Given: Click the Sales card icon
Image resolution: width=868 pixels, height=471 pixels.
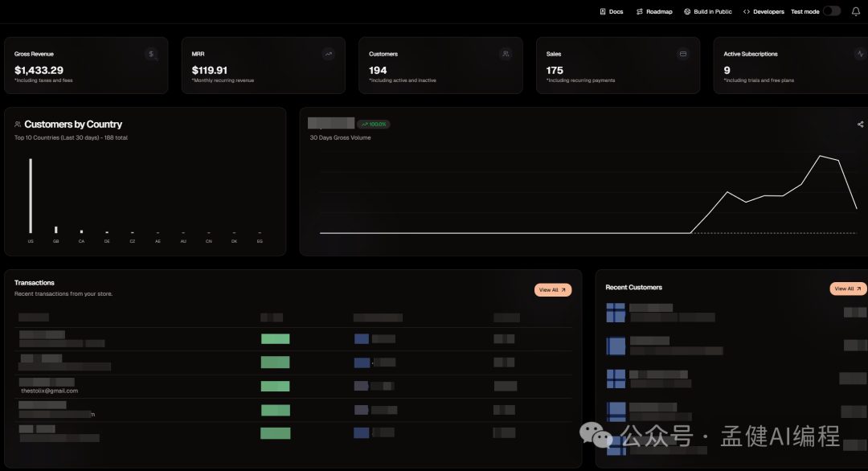Looking at the screenshot, I should click(683, 55).
